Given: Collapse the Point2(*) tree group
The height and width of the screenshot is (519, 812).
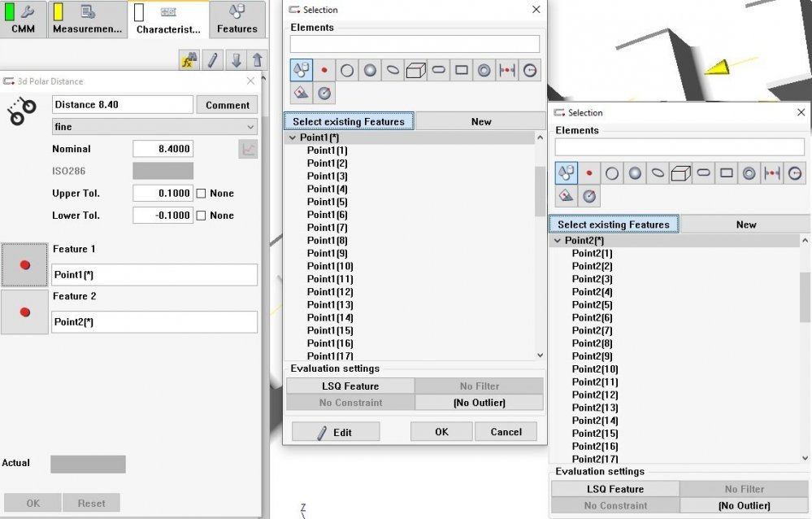Looking at the screenshot, I should (x=558, y=241).
